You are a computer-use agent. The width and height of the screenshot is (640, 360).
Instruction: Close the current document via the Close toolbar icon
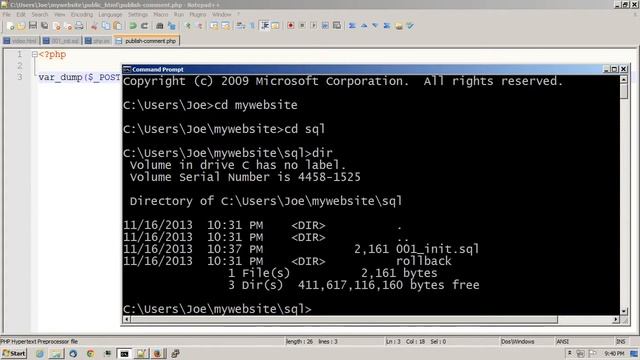tap(57, 26)
